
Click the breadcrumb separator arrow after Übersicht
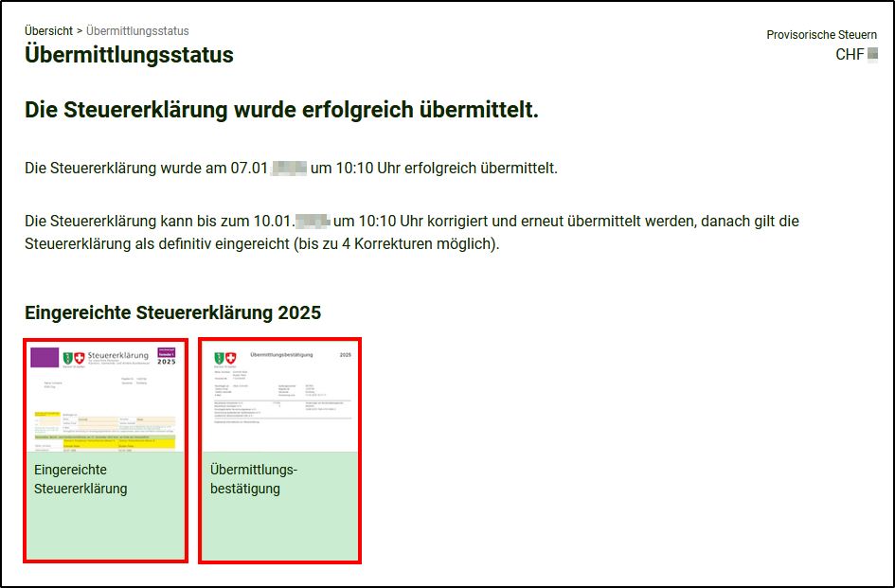coord(80,31)
